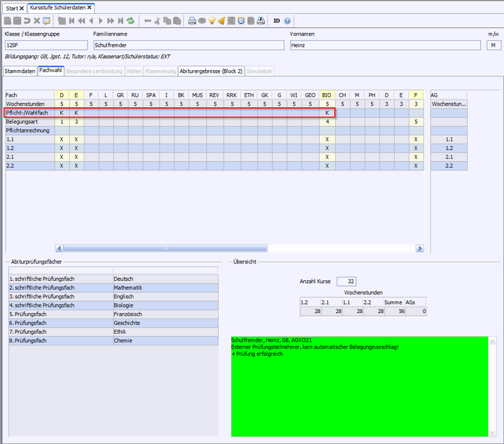Click the subject table's horizontal scrollbar thumb
This screenshot has width=504, height=444.
pos(165,248)
